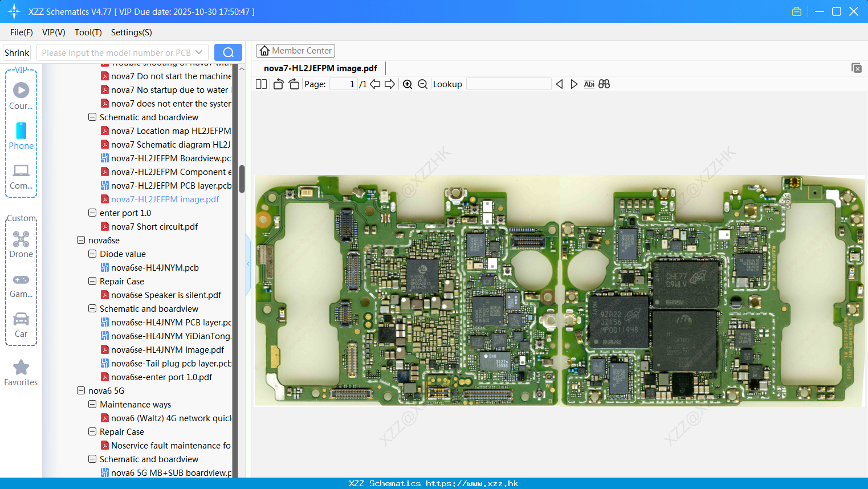Open the File(F) menu
The image size is (868, 489).
click(22, 32)
